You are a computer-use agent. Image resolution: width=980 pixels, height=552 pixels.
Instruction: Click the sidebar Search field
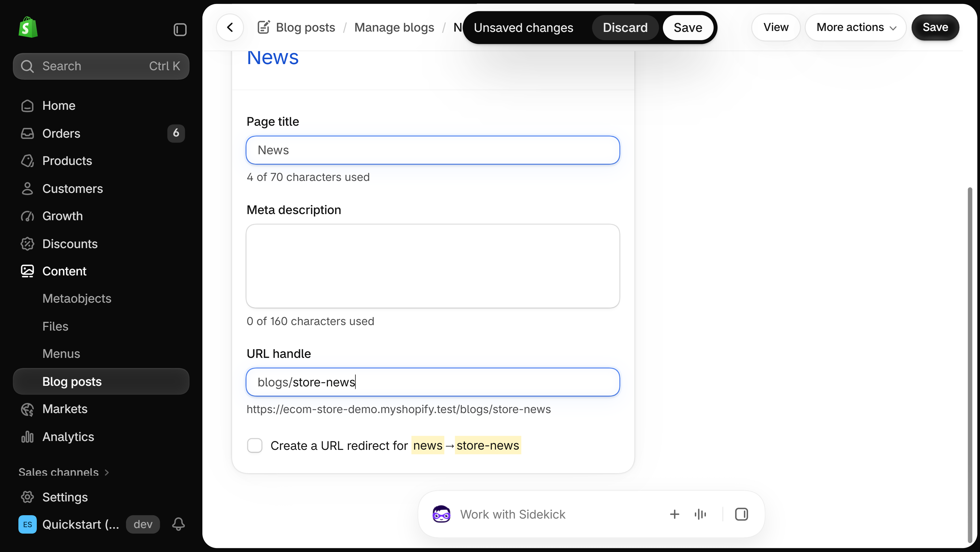point(101,66)
